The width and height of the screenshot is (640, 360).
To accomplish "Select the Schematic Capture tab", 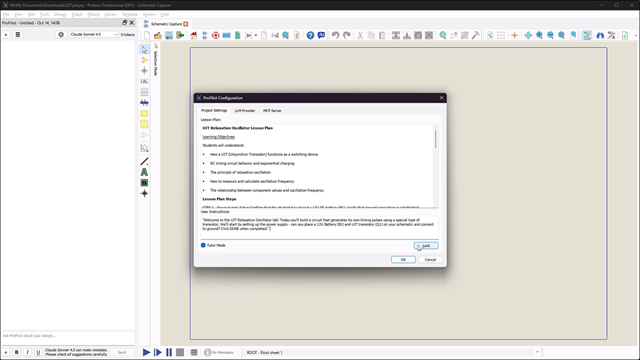I will click(166, 24).
